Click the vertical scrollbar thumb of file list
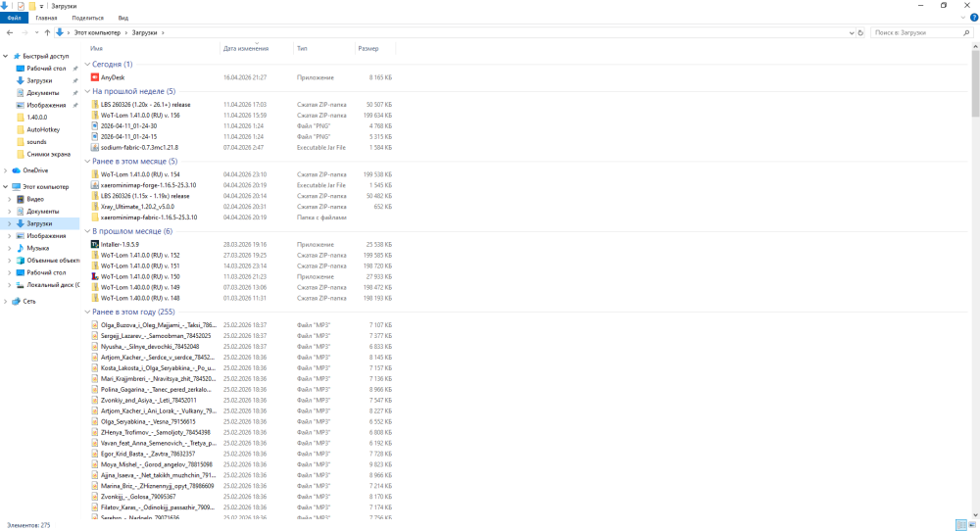This screenshot has width=980, height=531. pos(975,83)
